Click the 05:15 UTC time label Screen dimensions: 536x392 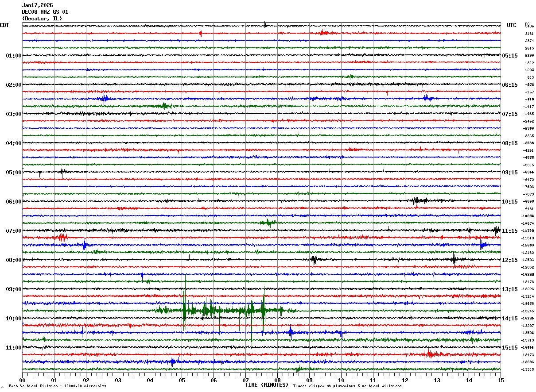pyautogui.click(x=510, y=56)
